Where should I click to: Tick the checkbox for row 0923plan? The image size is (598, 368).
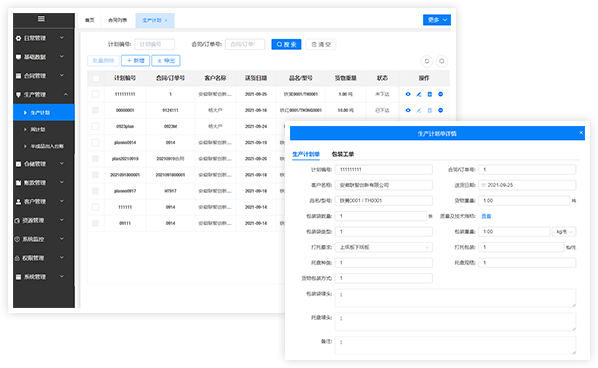95,126
